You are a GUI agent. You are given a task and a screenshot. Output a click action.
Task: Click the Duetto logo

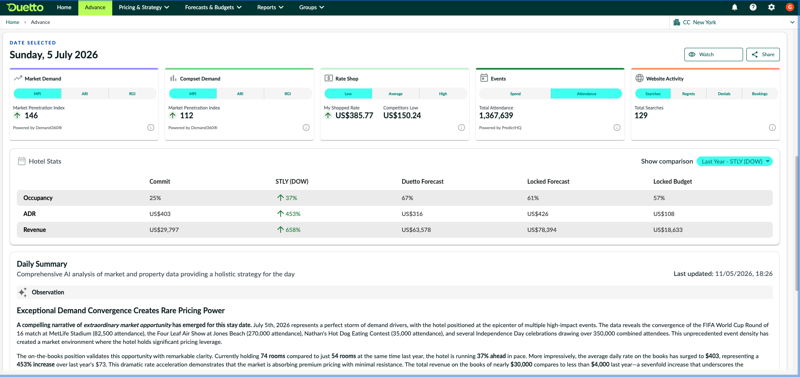pos(26,7)
